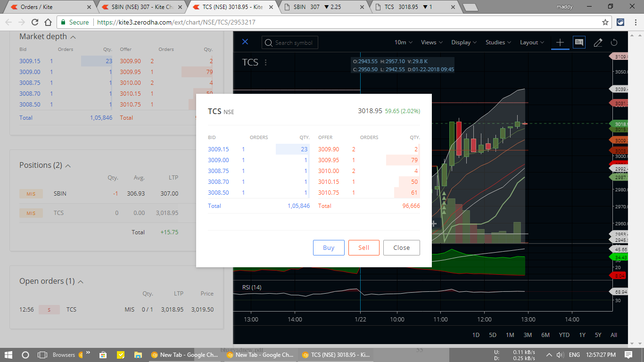The image size is (644, 362).
Task: Click the browser back arrow
Action: 9,22
